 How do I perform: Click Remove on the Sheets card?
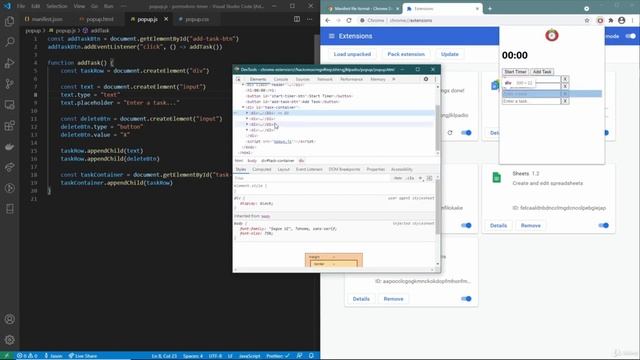point(531,225)
